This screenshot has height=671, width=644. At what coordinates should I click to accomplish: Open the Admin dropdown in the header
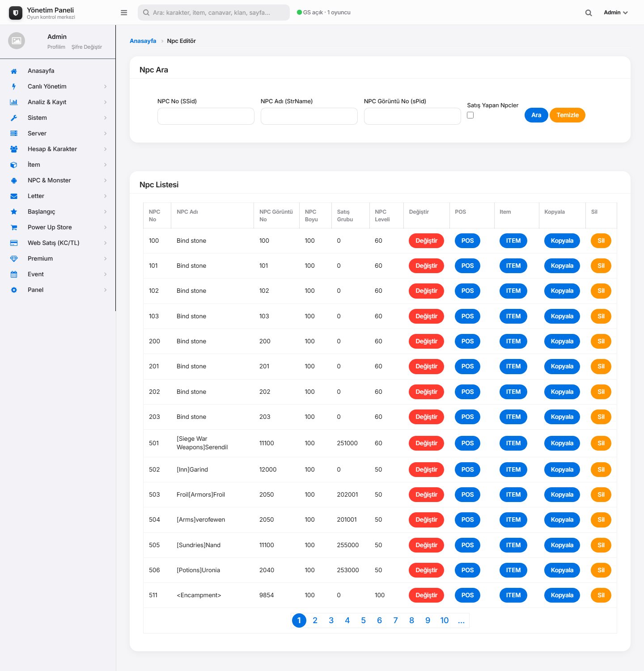(616, 13)
